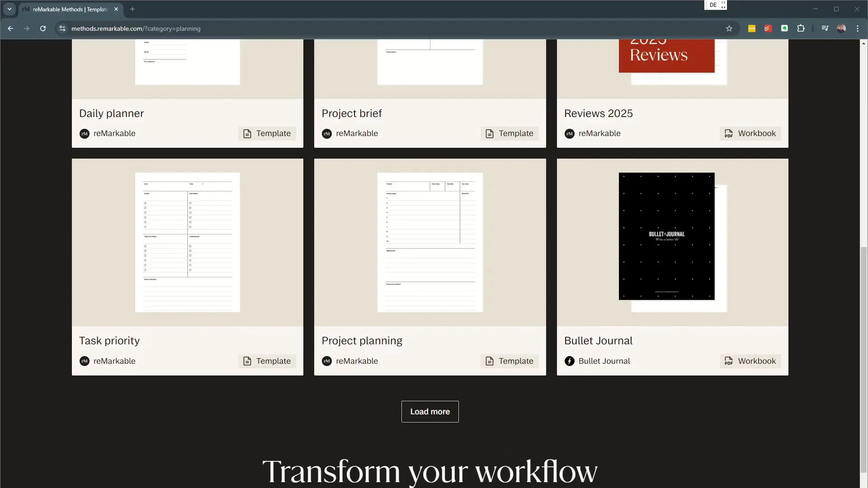Open the Project planning title

coord(362,341)
